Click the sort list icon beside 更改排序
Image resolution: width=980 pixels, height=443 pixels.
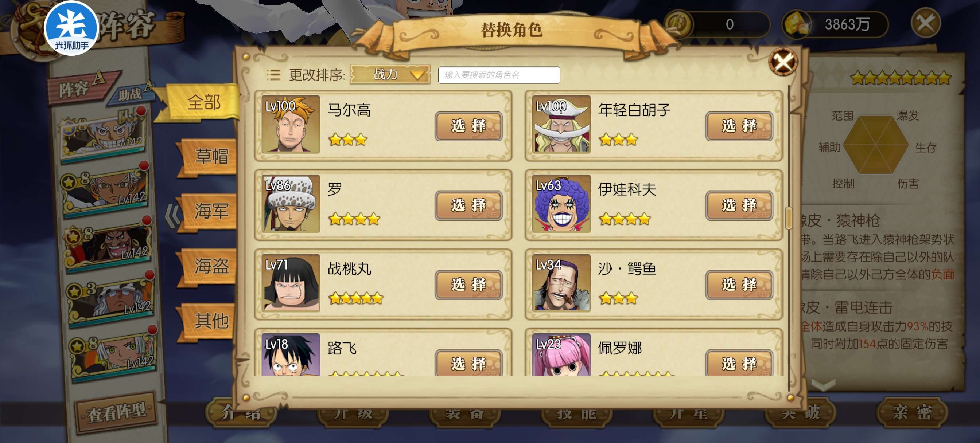tap(273, 75)
